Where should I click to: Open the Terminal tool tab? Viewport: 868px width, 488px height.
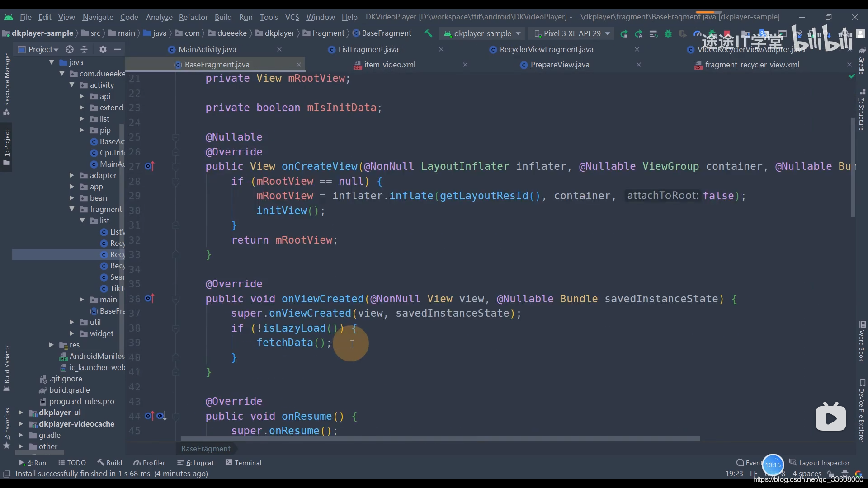(x=244, y=463)
